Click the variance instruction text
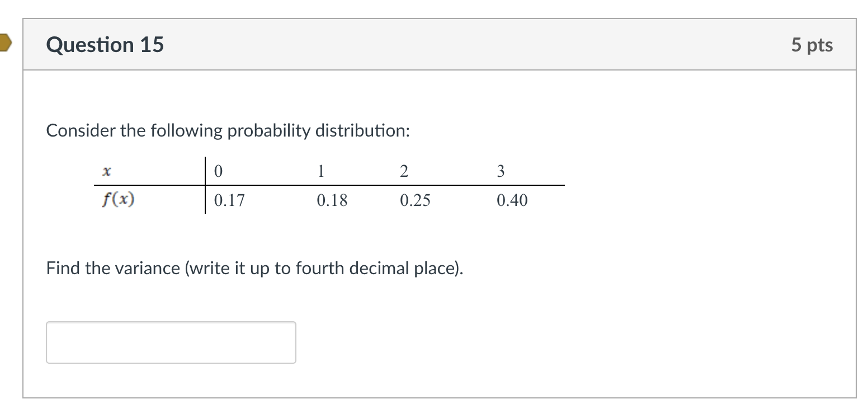Image resolution: width=868 pixels, height=413 pixels. click(256, 268)
